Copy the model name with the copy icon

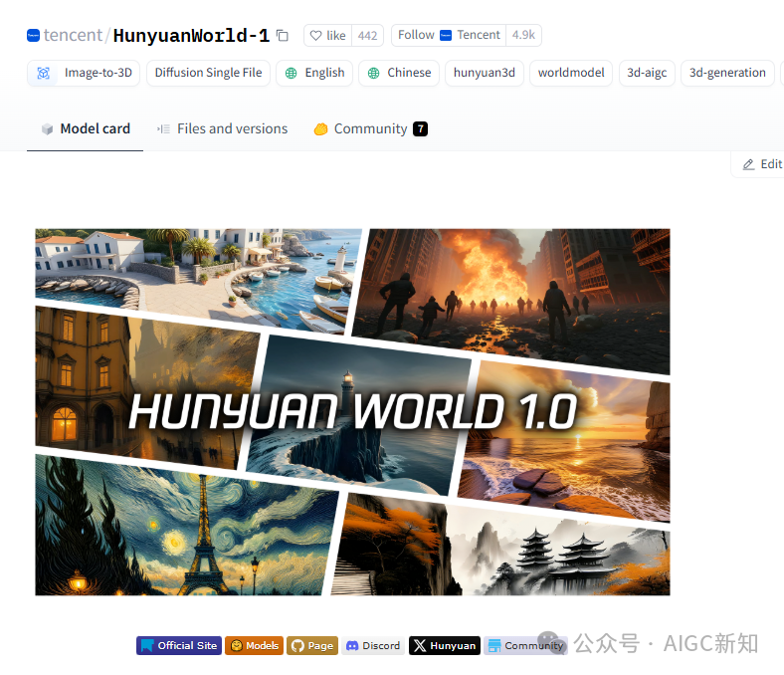point(283,36)
